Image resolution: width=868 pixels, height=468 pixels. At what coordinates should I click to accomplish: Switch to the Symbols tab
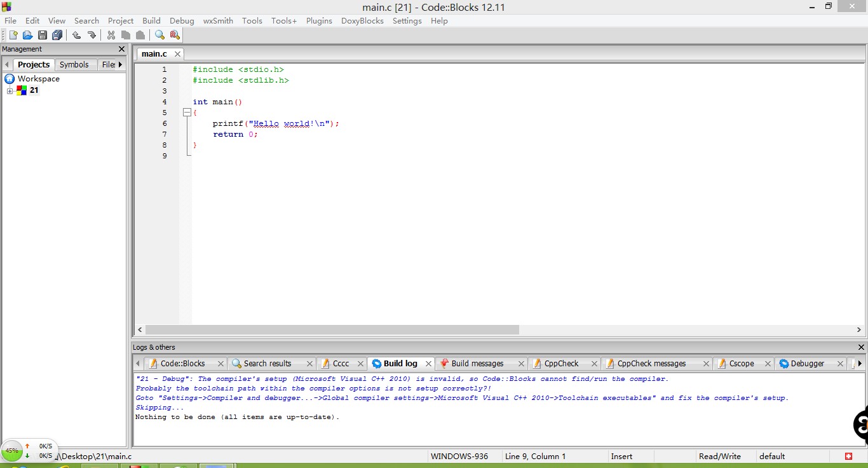(x=74, y=64)
